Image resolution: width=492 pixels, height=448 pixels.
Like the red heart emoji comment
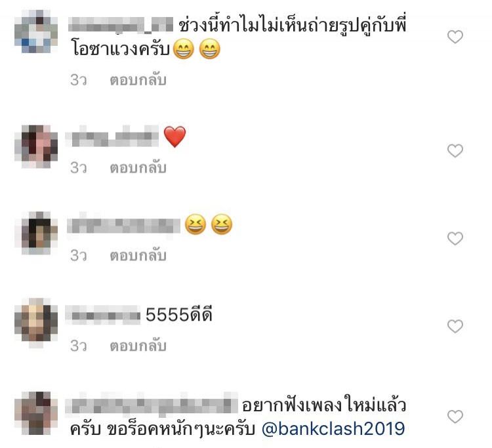[x=455, y=151]
